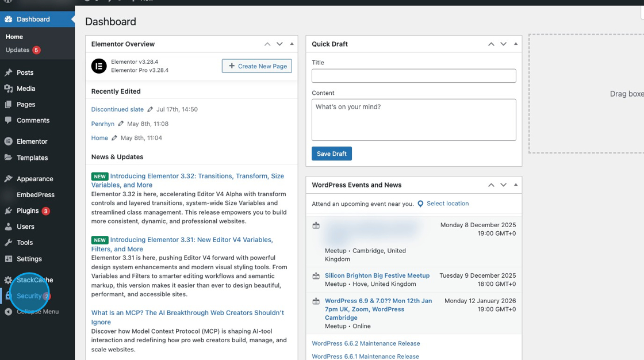644x360 pixels.
Task: Click the Tools wrench icon
Action: coord(8,243)
